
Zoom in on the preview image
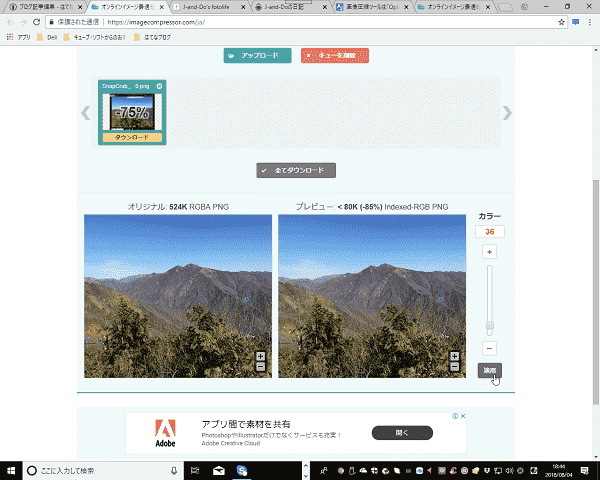pyautogui.click(x=454, y=356)
